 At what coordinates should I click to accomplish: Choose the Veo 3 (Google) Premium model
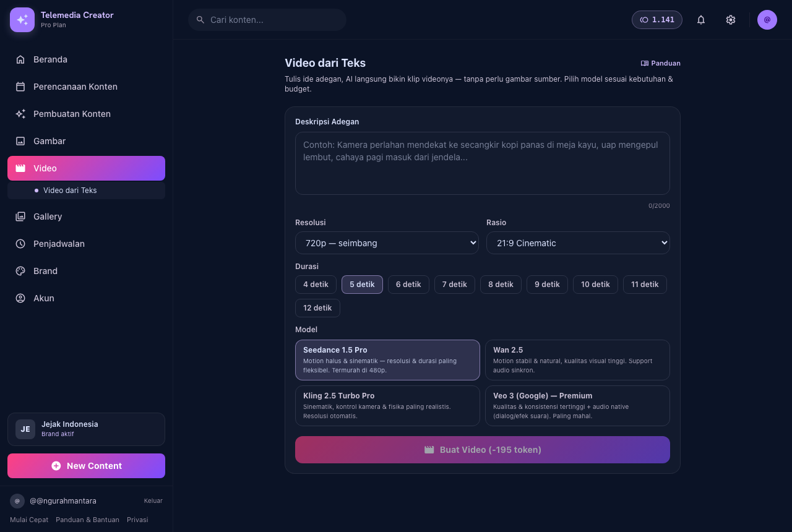point(577,406)
